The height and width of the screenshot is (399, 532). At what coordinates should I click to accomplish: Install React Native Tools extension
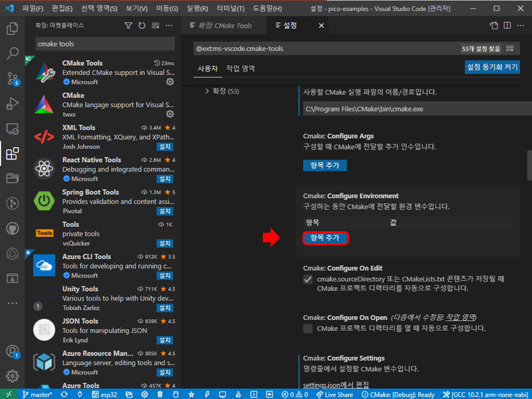point(165,178)
